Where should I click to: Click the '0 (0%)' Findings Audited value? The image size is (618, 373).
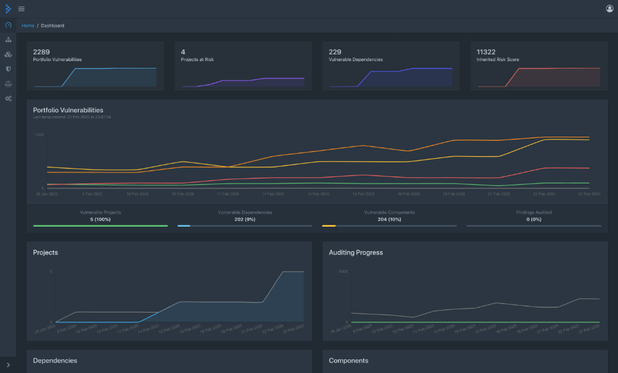(534, 219)
